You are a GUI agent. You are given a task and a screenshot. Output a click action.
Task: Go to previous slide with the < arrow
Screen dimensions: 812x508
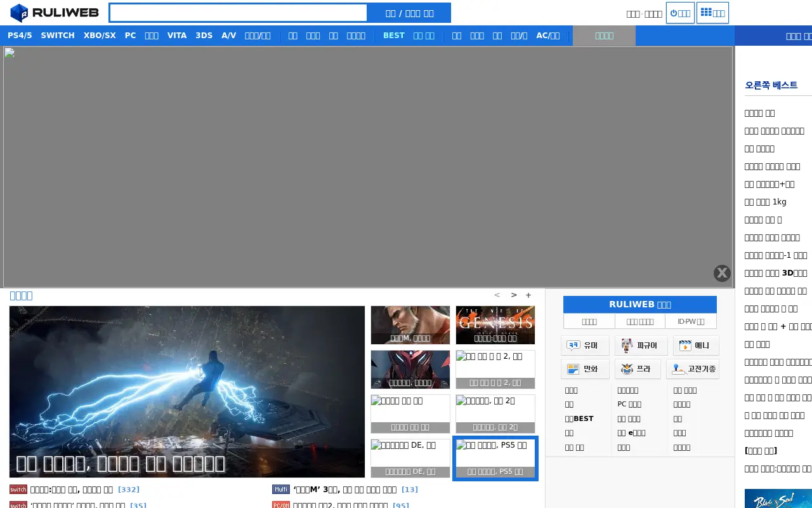[x=497, y=295]
